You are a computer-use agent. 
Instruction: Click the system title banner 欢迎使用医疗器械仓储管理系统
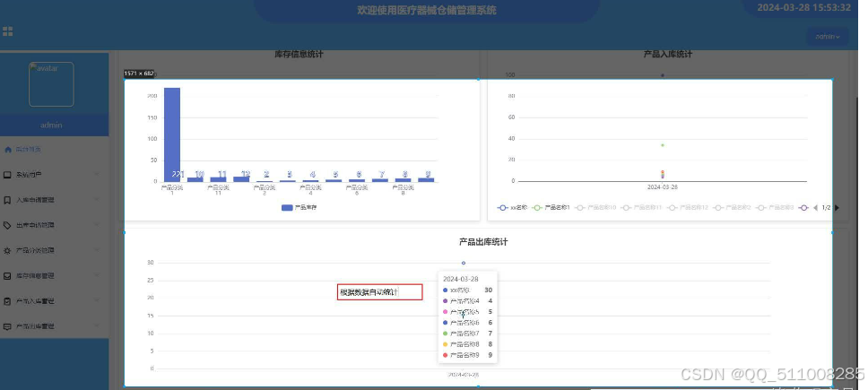pyautogui.click(x=427, y=10)
